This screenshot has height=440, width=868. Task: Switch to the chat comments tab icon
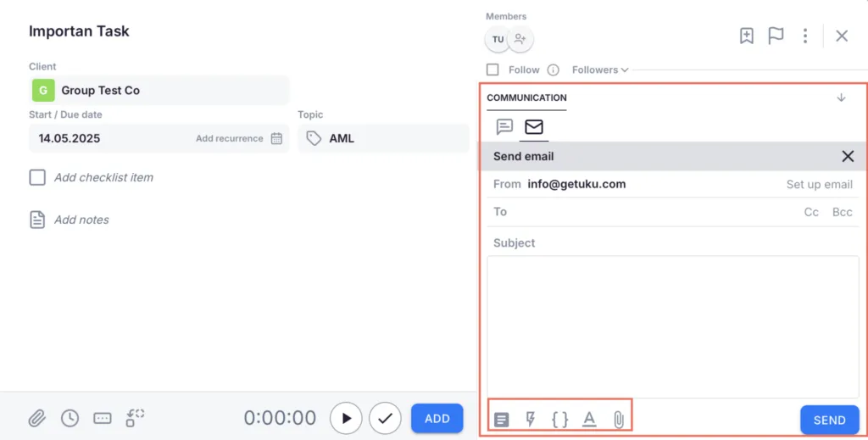pos(504,126)
